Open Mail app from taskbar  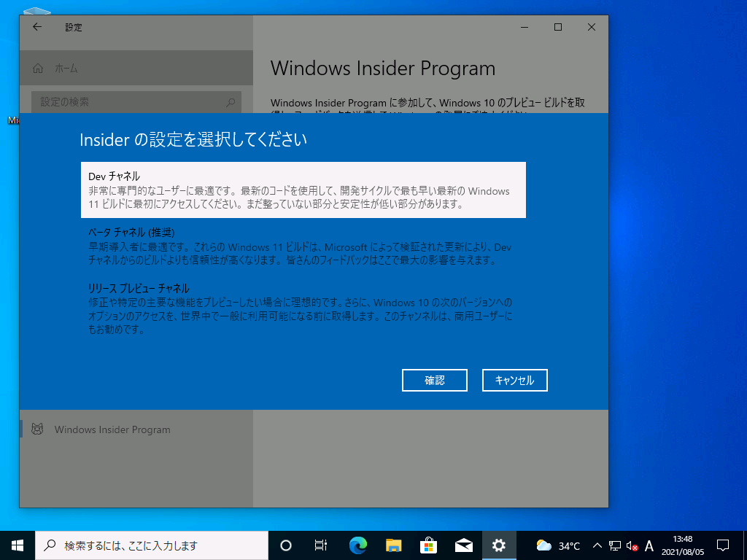(464, 545)
